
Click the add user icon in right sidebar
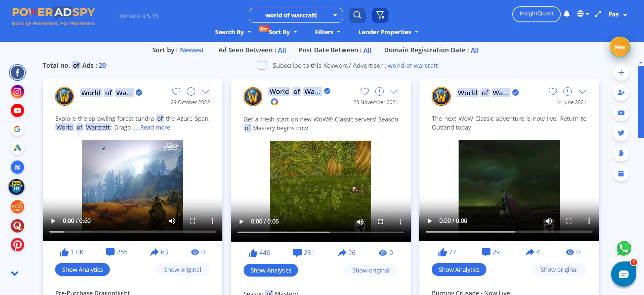(621, 93)
